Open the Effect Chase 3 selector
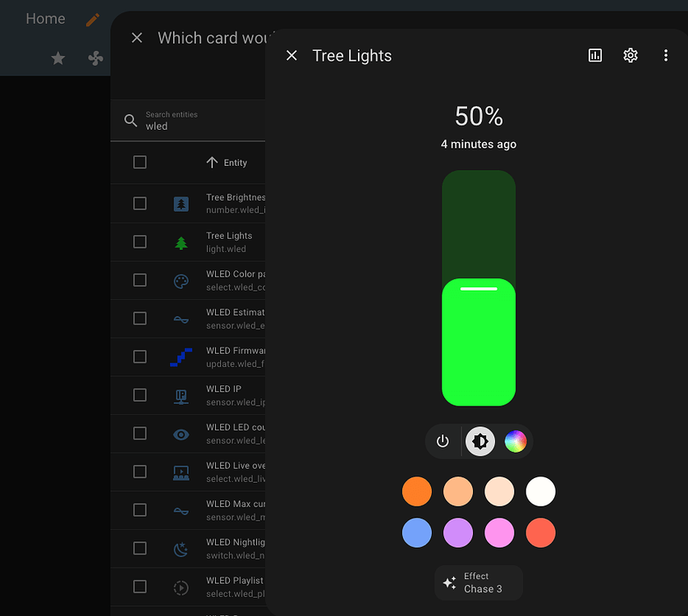688x616 pixels. click(479, 582)
